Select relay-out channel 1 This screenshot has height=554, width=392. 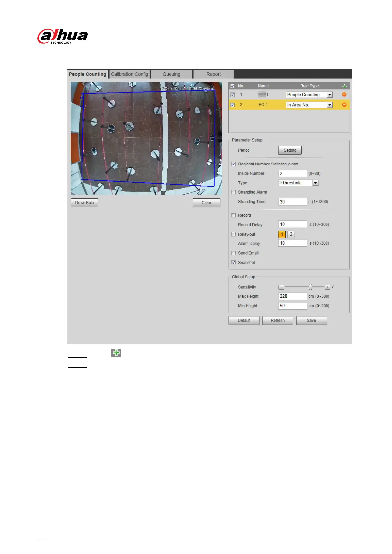[282, 234]
